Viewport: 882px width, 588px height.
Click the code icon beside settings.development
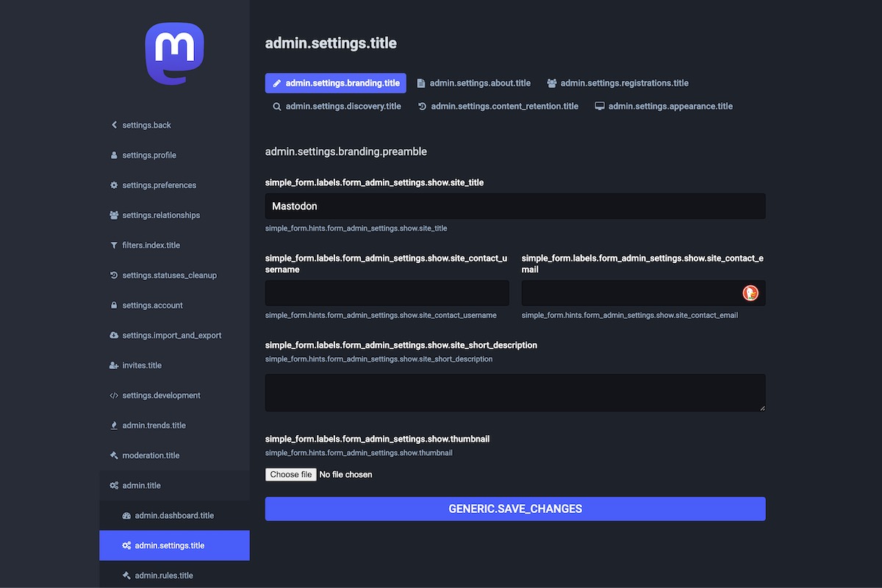point(114,395)
